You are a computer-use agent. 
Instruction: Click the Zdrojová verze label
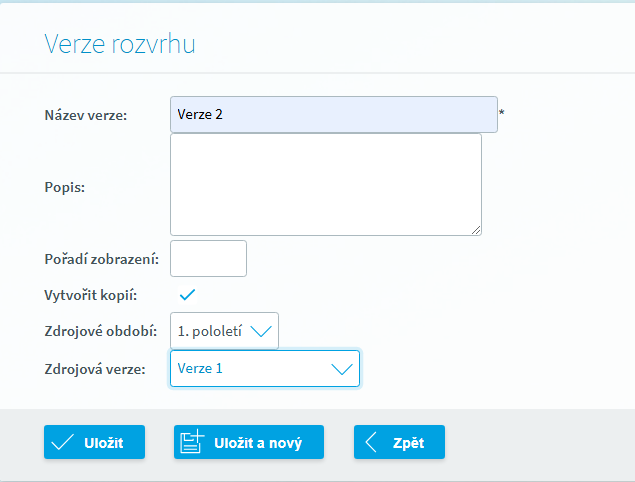point(95,369)
